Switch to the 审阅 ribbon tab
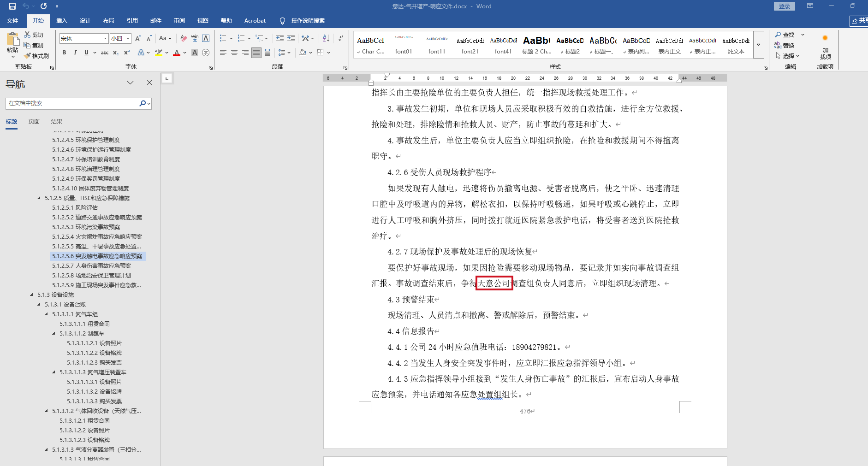Viewport: 868px width, 466px height. point(179,21)
